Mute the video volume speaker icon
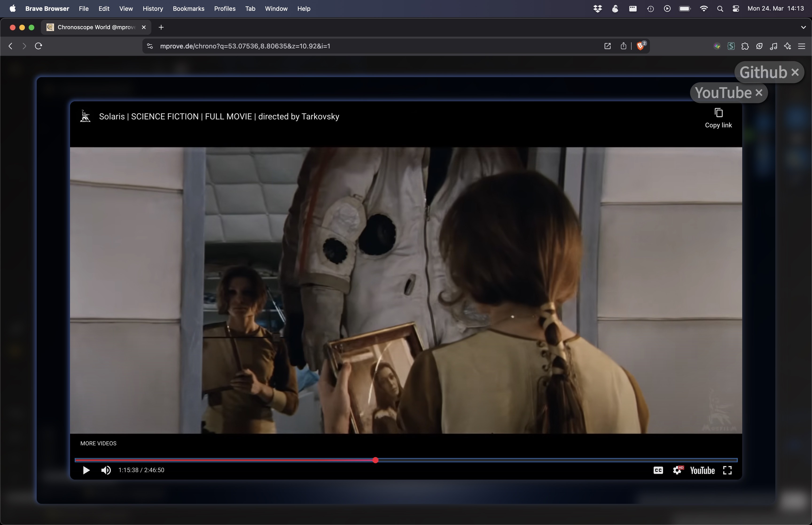This screenshot has height=525, width=812. pos(106,470)
